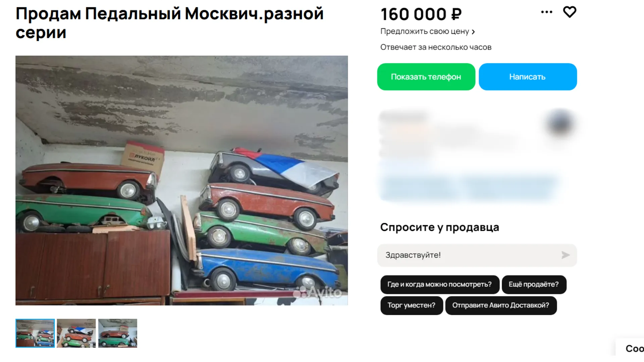Image resolution: width=644 pixels, height=362 pixels.
Task: Choose the Торг уместен? quick question
Action: pos(412,305)
